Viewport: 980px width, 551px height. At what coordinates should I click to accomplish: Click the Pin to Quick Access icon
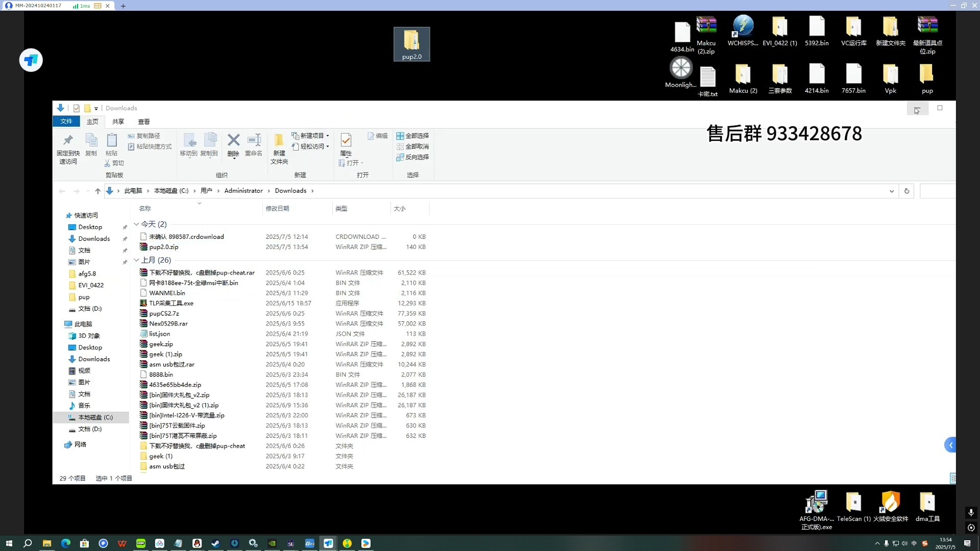(68, 140)
